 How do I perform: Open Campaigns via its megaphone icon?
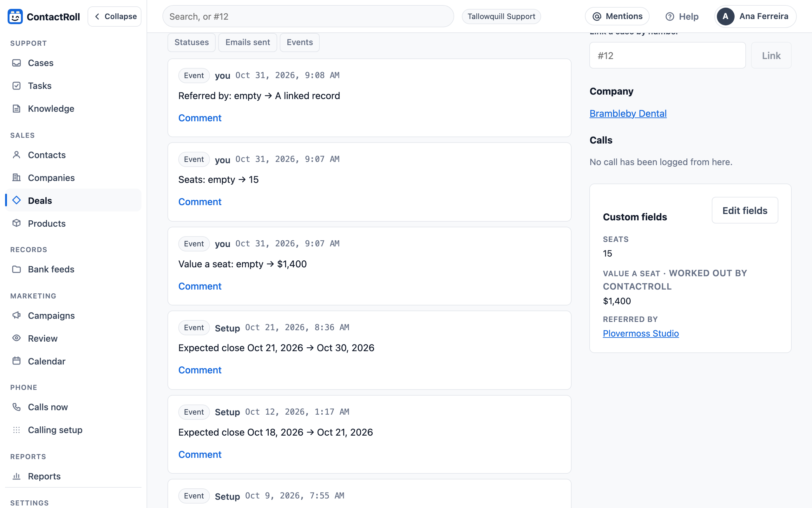[16, 316]
